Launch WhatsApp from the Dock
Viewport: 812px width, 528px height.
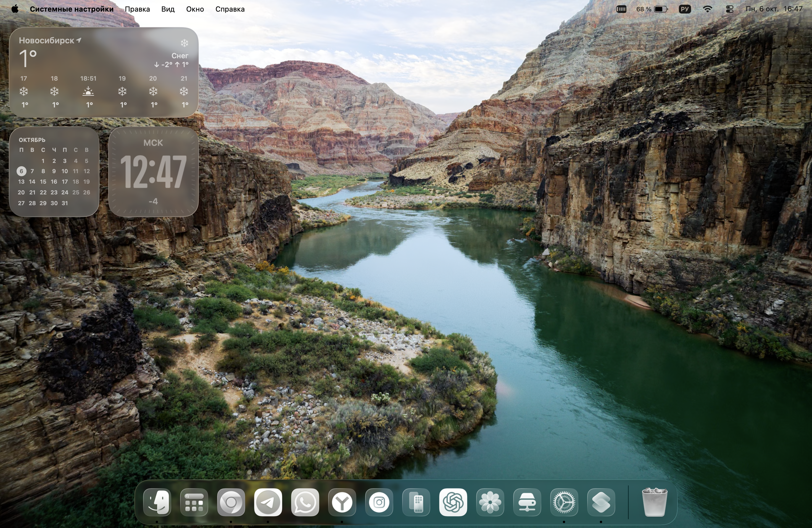pyautogui.click(x=305, y=502)
